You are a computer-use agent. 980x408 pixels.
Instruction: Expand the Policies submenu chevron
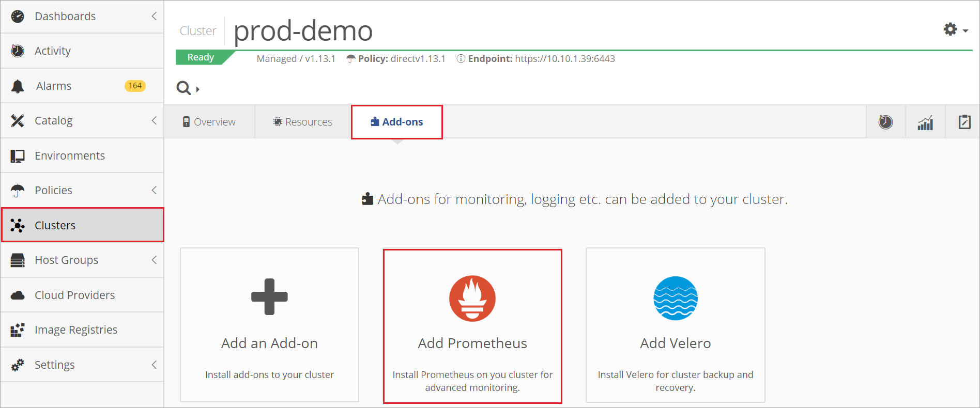click(154, 190)
